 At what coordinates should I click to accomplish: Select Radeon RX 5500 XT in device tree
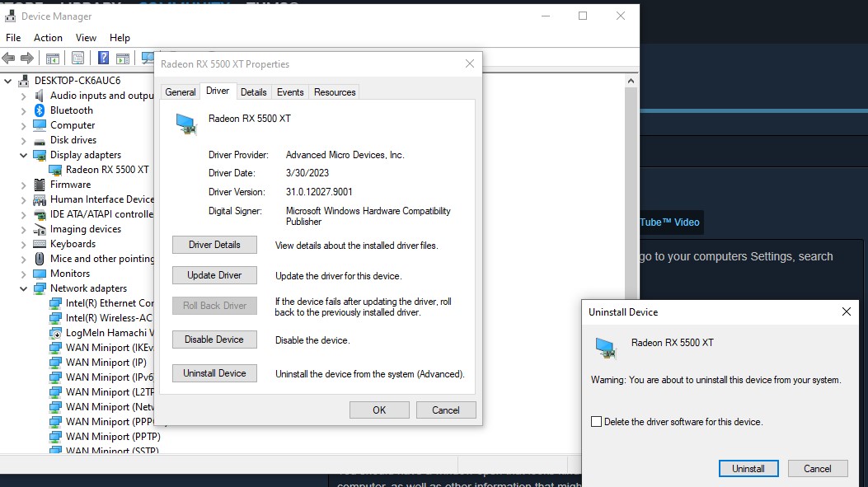107,170
